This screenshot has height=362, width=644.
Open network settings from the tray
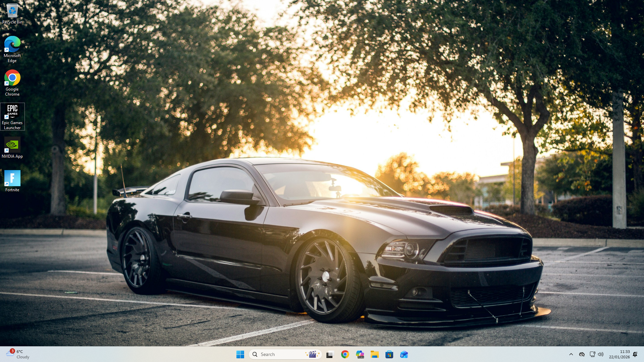pos(592,354)
